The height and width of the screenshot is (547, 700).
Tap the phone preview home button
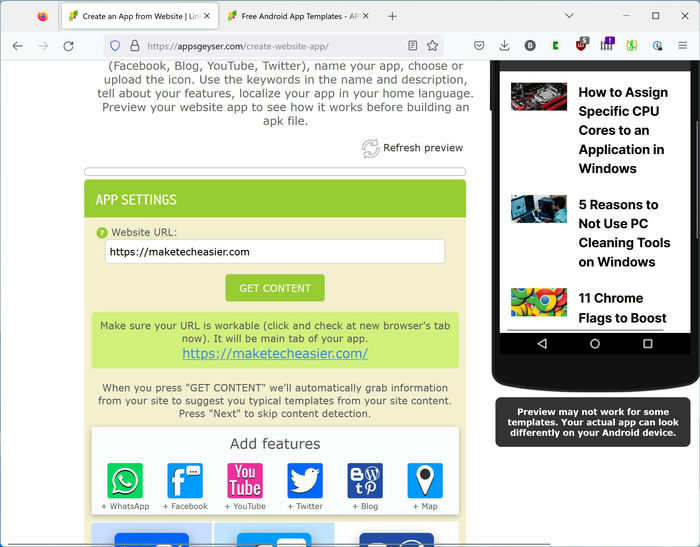click(x=595, y=343)
